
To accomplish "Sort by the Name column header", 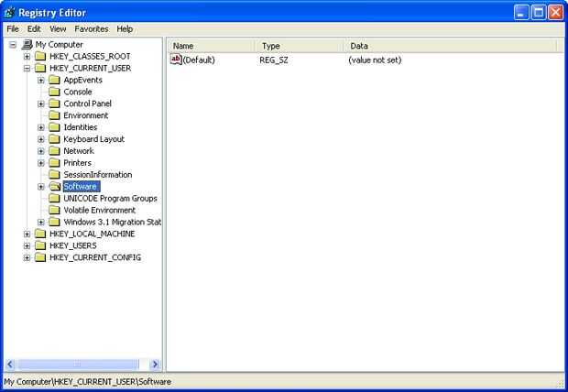I will [x=212, y=46].
